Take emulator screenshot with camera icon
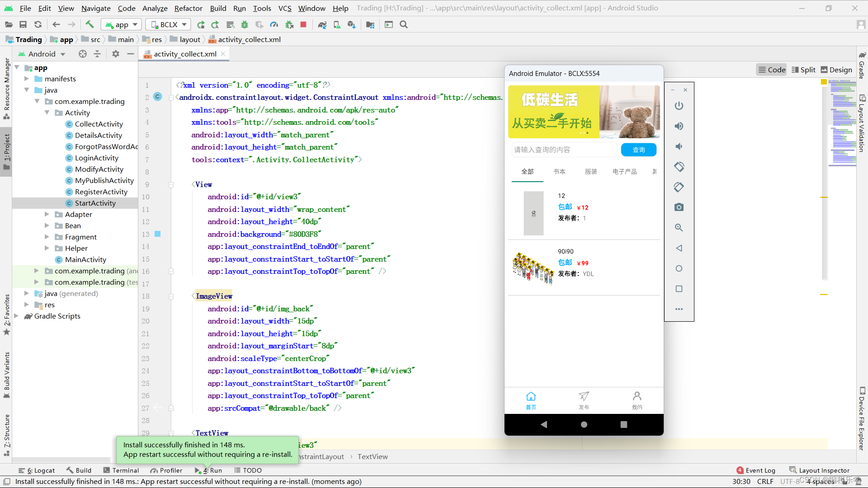Screen dimensions: 868x488 679,207
